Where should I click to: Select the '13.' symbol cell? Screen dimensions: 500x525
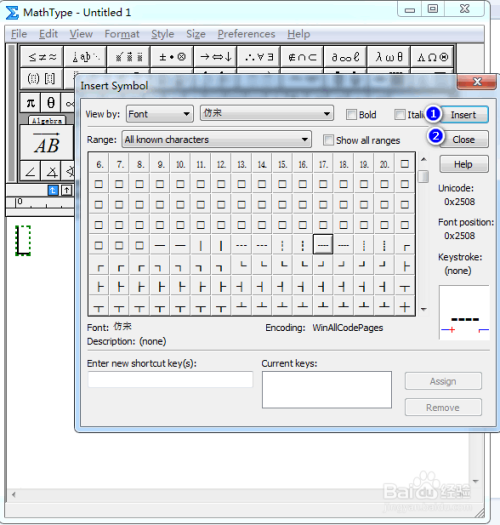click(241, 164)
